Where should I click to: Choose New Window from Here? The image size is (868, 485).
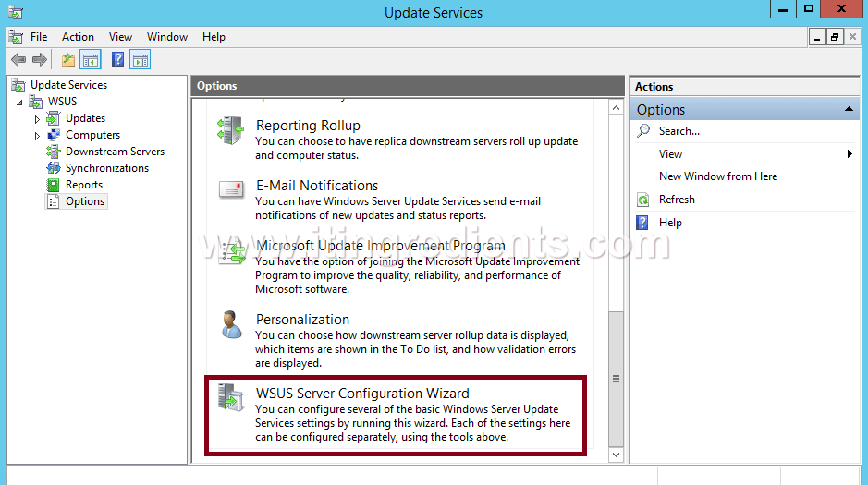point(718,176)
